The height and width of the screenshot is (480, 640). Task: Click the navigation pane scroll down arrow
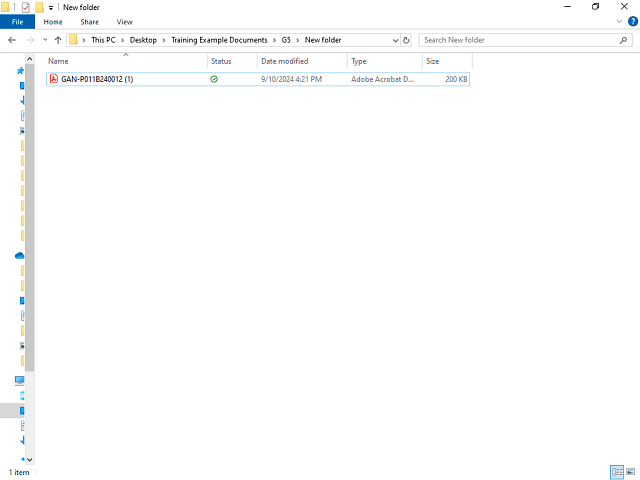[x=29, y=460]
